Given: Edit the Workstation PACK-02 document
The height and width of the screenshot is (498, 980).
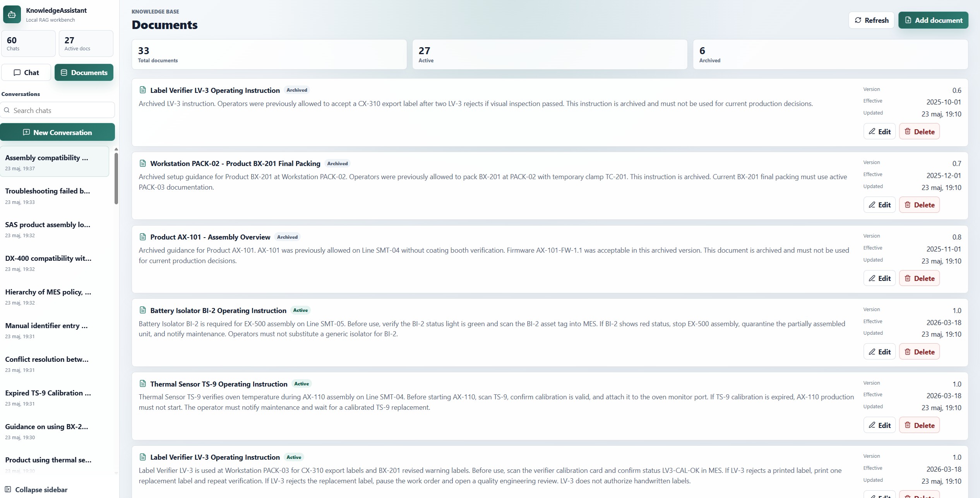Looking at the screenshot, I should (x=879, y=205).
